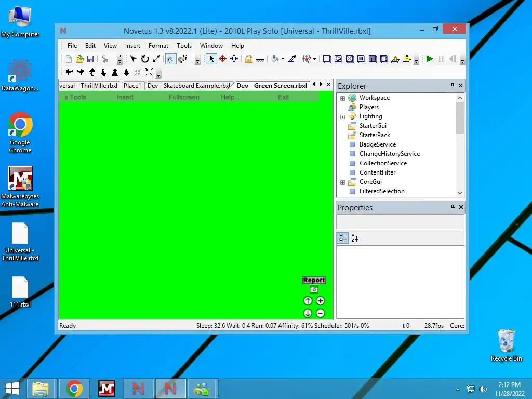The image size is (532, 399).
Task: Click the Zoom Extents expand icon
Action: click(149, 72)
